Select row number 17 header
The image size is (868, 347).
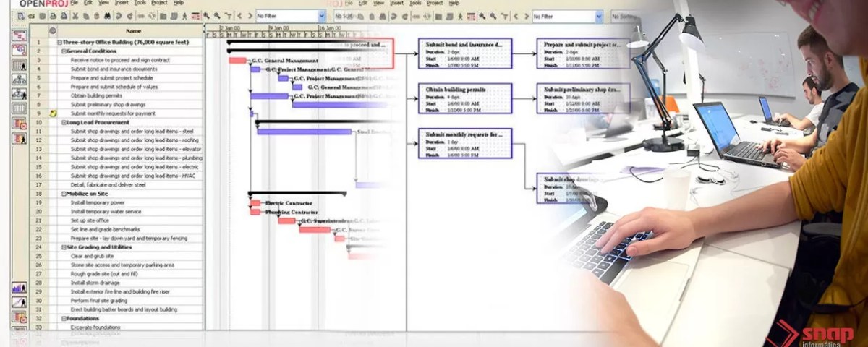click(x=38, y=184)
